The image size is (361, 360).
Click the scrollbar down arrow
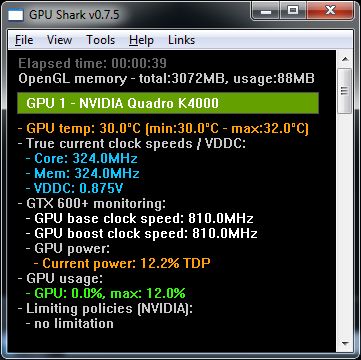345,343
